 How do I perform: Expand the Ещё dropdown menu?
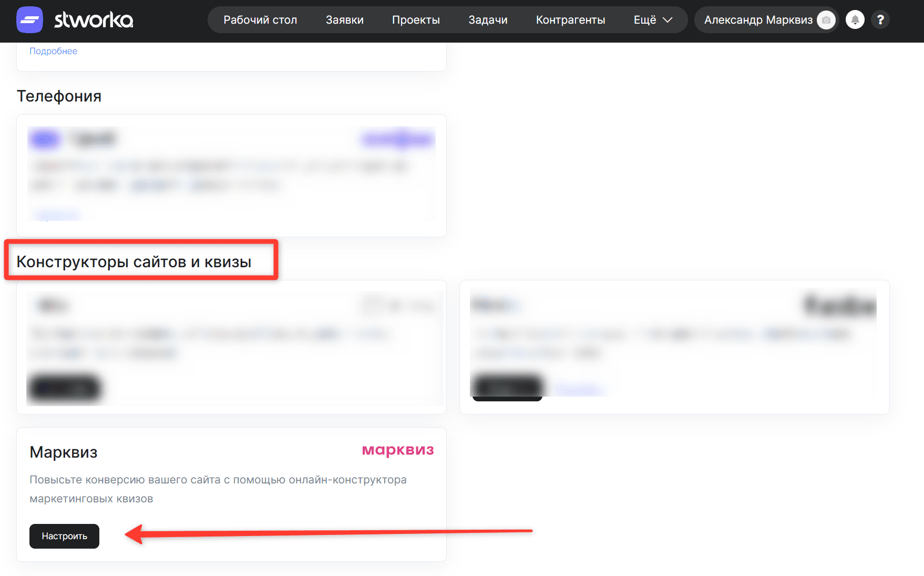(x=653, y=20)
